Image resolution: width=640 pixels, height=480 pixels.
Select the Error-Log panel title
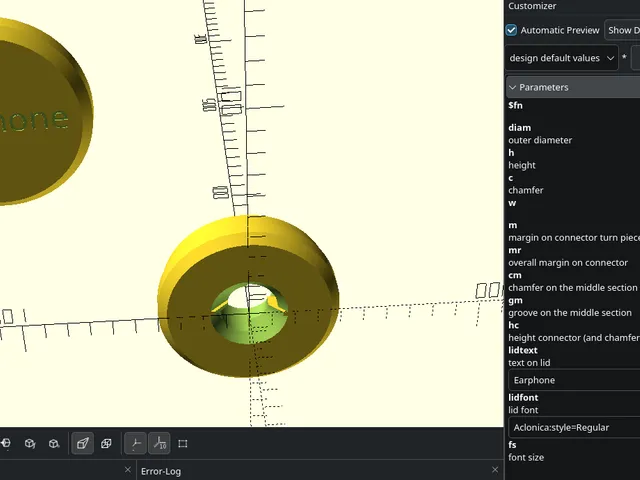click(x=161, y=471)
